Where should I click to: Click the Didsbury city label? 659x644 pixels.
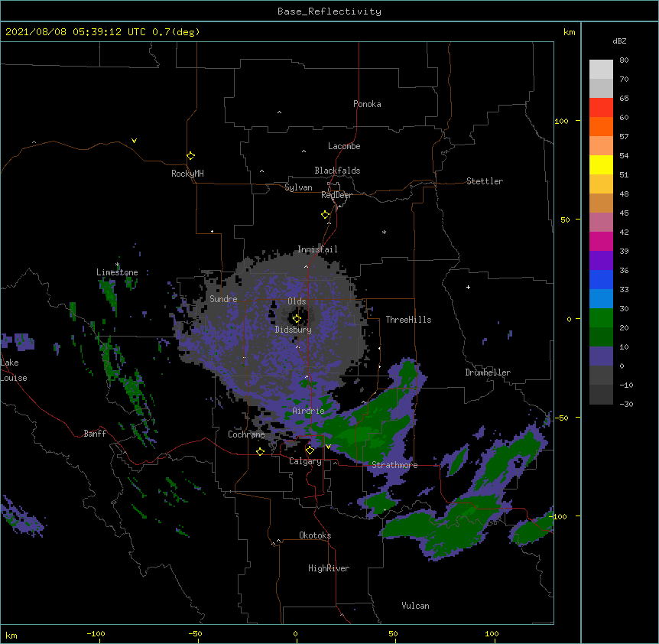pyautogui.click(x=293, y=330)
